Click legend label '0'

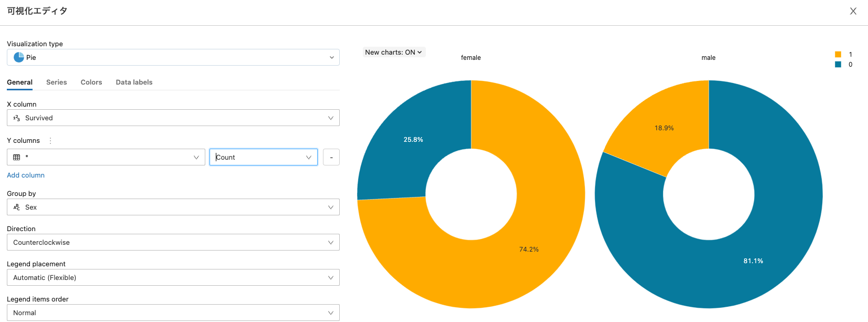click(851, 65)
